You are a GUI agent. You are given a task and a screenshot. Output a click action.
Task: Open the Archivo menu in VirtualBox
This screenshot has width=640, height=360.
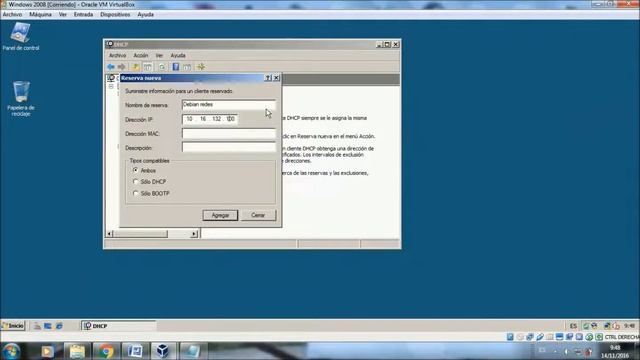click(x=12, y=14)
